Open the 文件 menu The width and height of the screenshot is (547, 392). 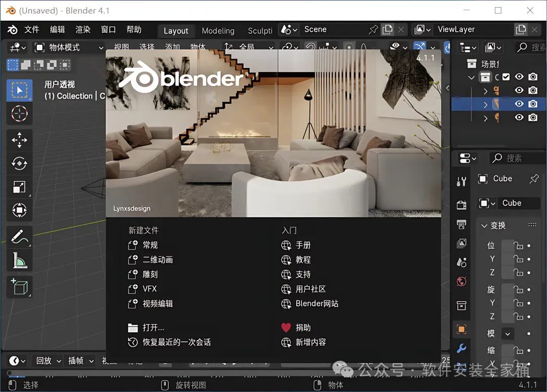32,30
